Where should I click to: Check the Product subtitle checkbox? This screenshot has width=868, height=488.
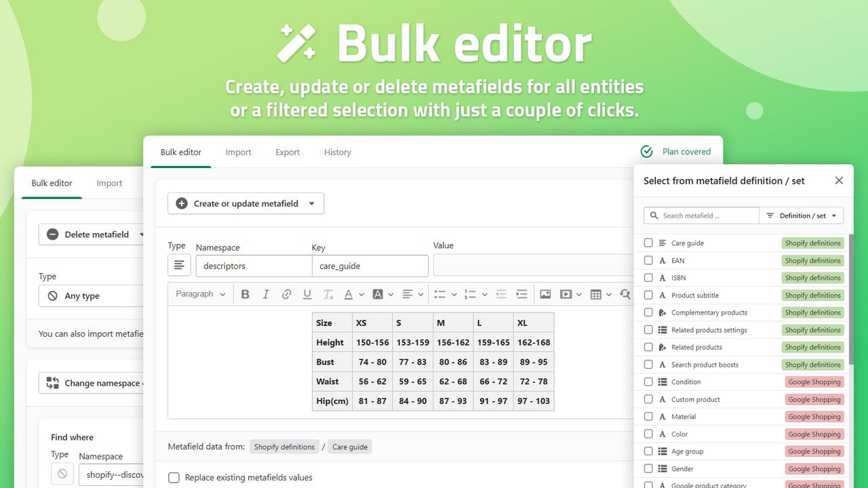(x=648, y=295)
